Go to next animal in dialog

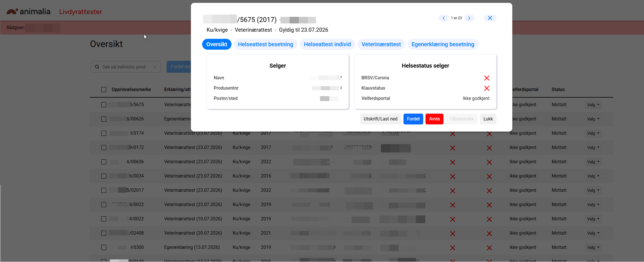coord(469,18)
